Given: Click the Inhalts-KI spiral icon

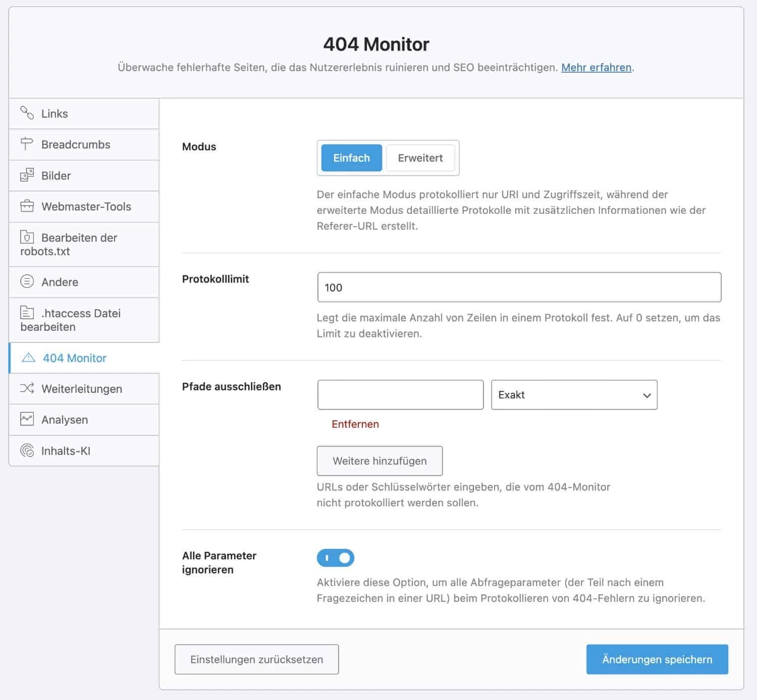Looking at the screenshot, I should pyautogui.click(x=27, y=450).
